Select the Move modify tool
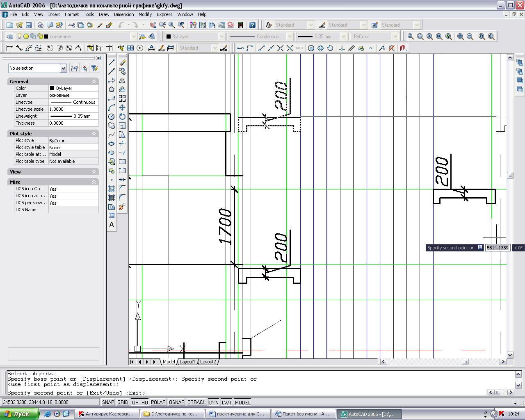 tap(122, 107)
